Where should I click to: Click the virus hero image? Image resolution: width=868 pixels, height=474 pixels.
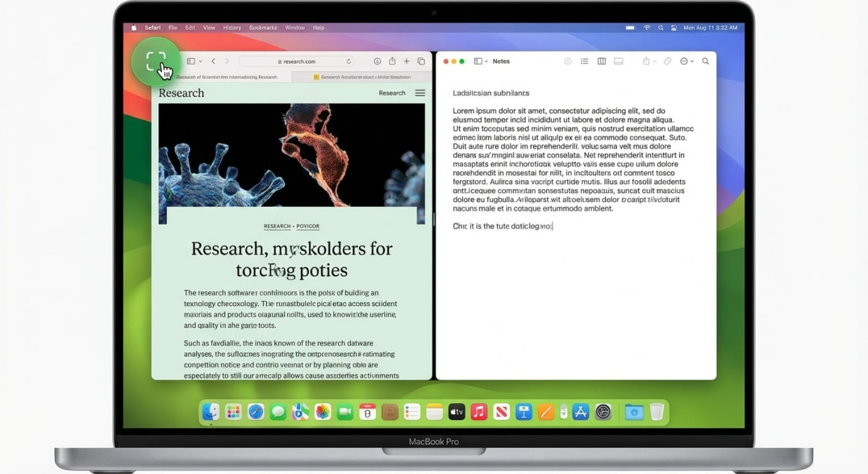tap(292, 154)
